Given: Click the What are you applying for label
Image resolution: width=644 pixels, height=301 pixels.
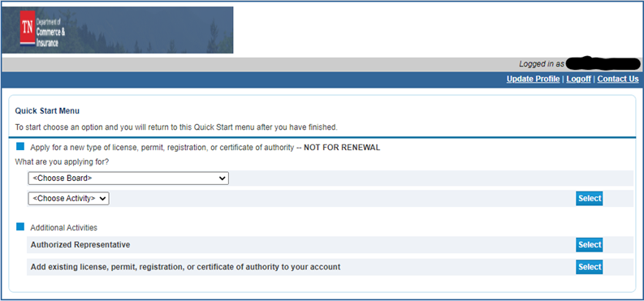Looking at the screenshot, I should (x=62, y=162).
